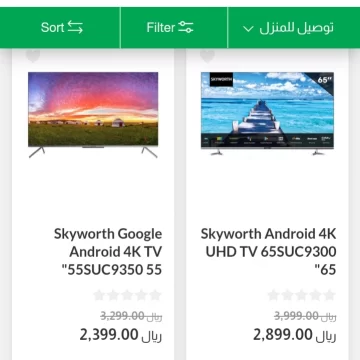Click the crossed-out 3,299.00 original price

point(131,315)
